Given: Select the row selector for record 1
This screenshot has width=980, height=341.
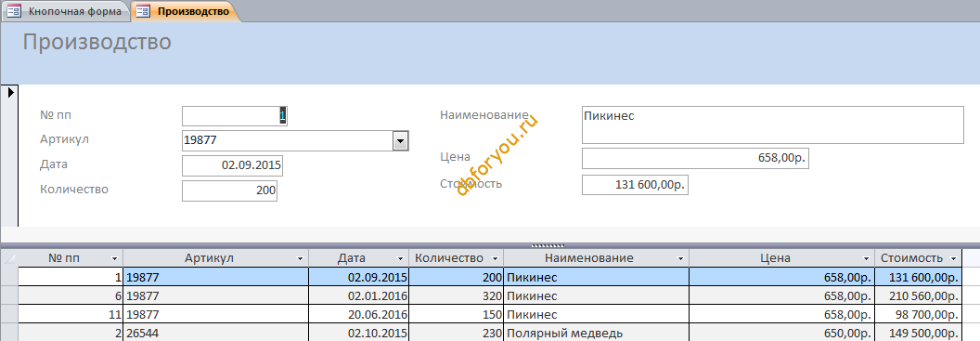Looking at the screenshot, I should pyautogui.click(x=9, y=277).
